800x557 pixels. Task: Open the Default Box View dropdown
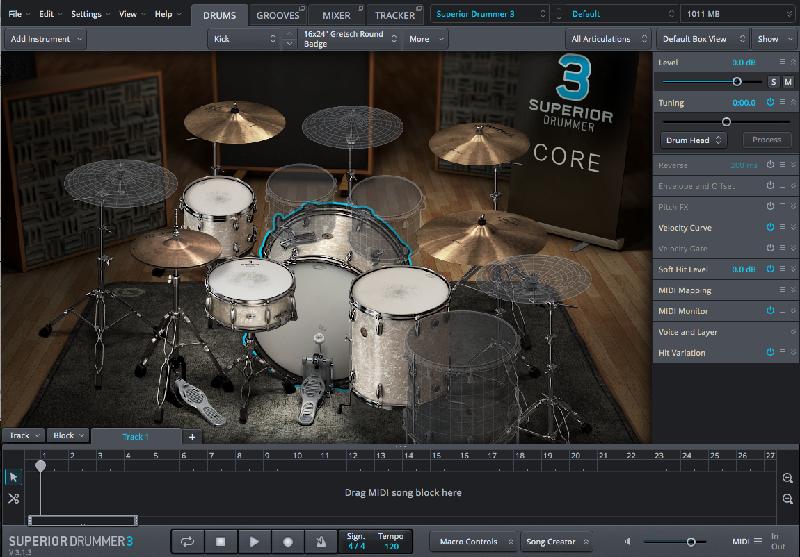point(703,39)
